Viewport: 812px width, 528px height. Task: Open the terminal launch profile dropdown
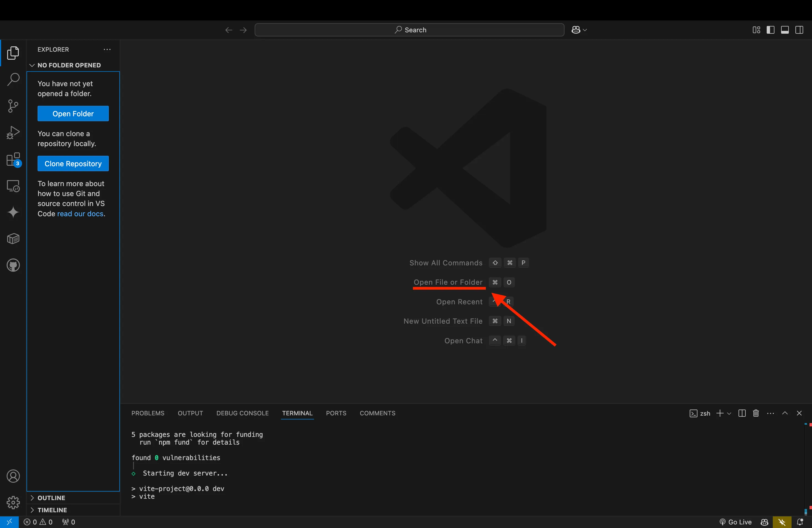coord(729,413)
